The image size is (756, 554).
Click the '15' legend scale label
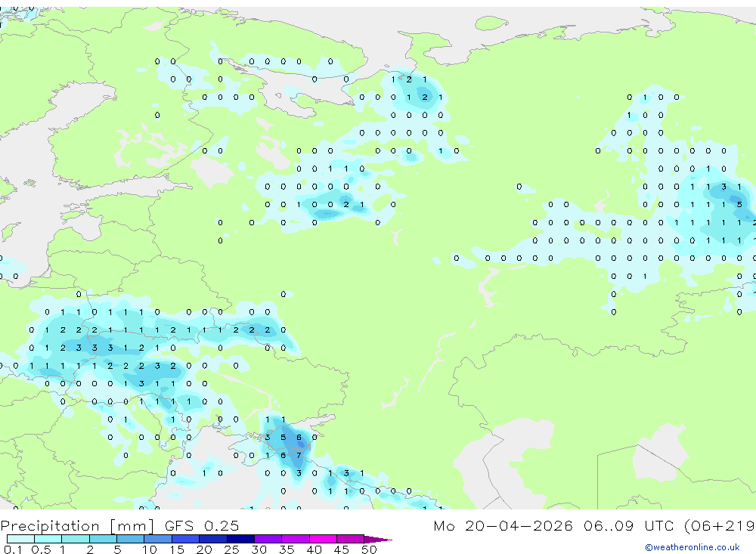coord(177,549)
